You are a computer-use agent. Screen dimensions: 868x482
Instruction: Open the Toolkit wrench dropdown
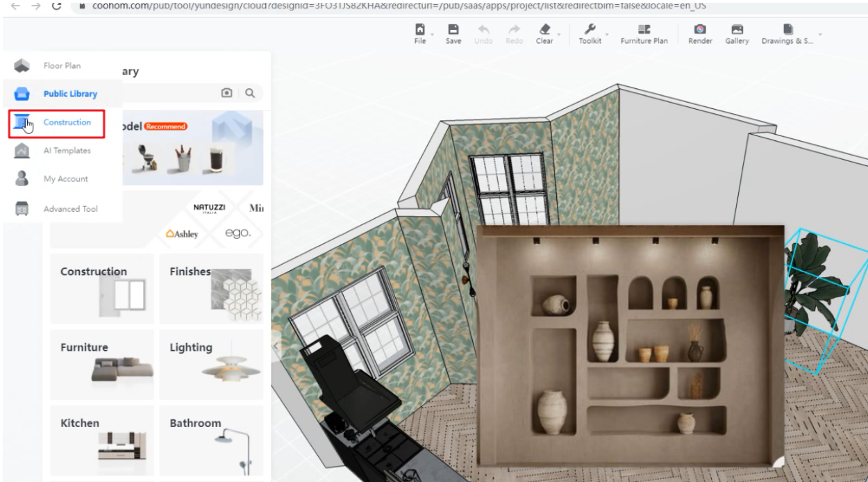click(x=606, y=34)
